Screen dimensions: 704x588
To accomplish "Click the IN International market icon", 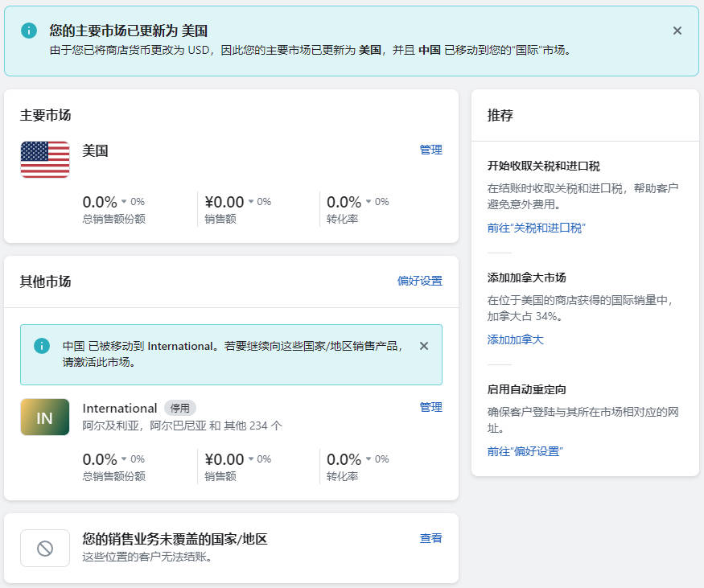I will click(45, 417).
